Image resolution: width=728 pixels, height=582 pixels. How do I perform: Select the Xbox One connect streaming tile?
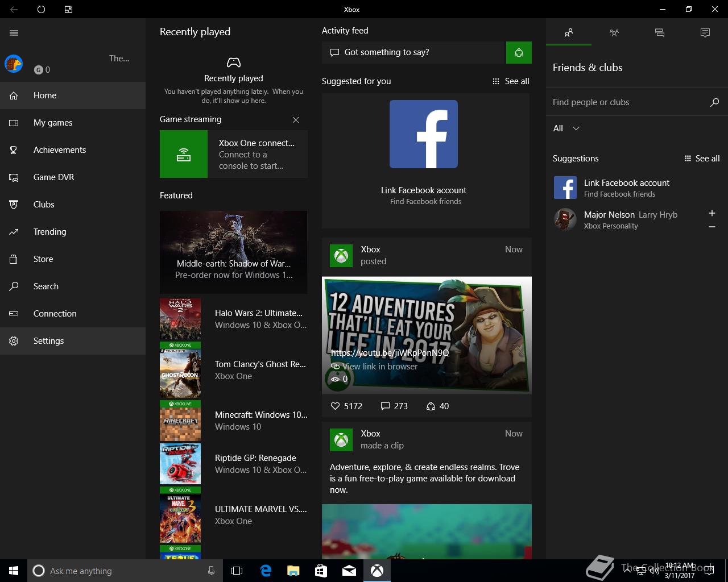click(234, 154)
